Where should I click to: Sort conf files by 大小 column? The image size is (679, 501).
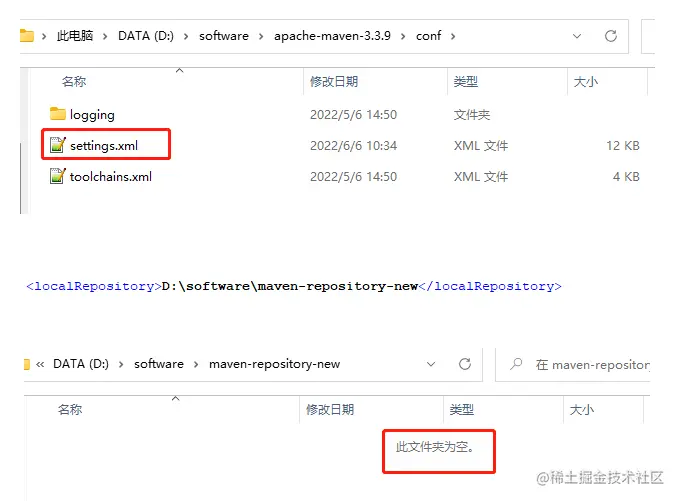[585, 81]
